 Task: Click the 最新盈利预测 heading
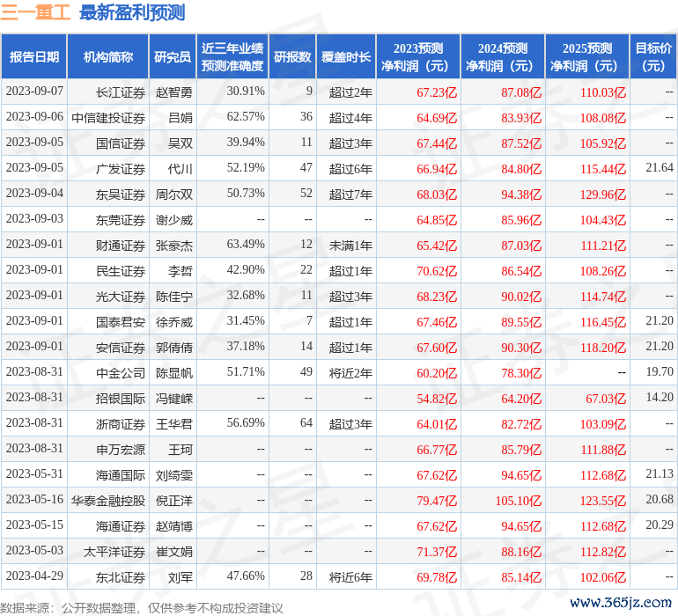(132, 12)
